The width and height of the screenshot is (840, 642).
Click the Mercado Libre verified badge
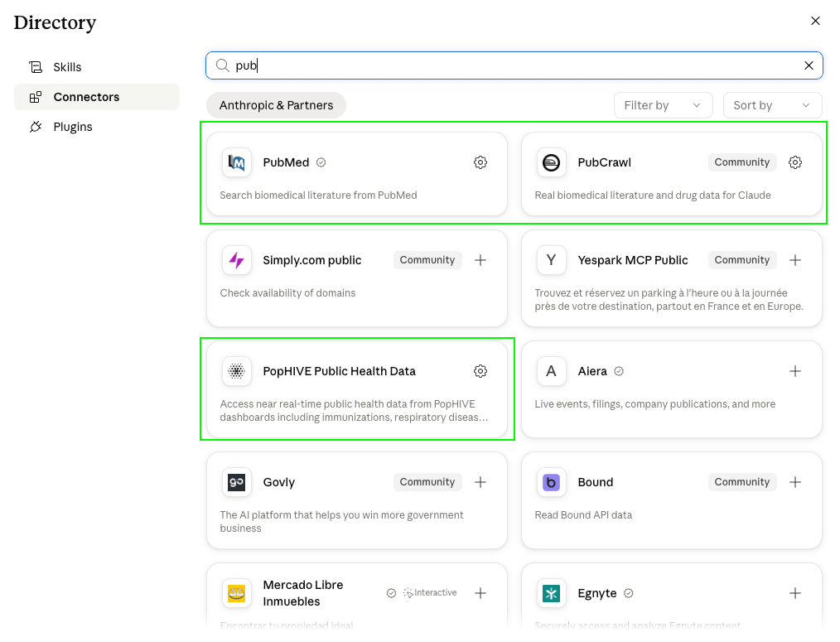coord(392,592)
